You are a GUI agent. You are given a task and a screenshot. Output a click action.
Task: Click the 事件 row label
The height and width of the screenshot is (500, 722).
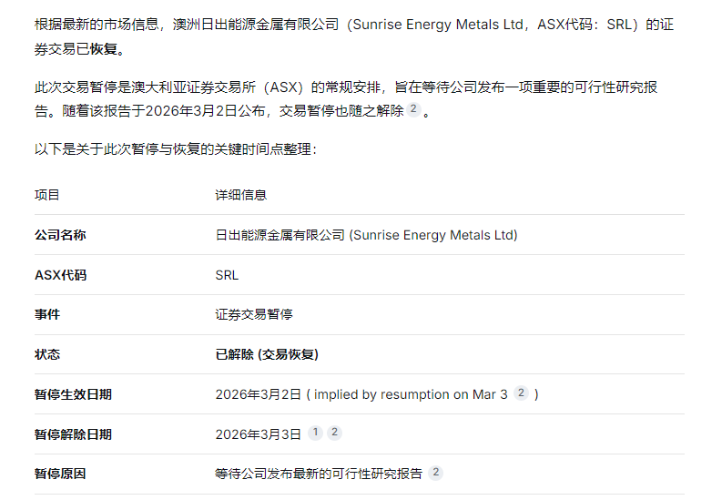(47, 314)
